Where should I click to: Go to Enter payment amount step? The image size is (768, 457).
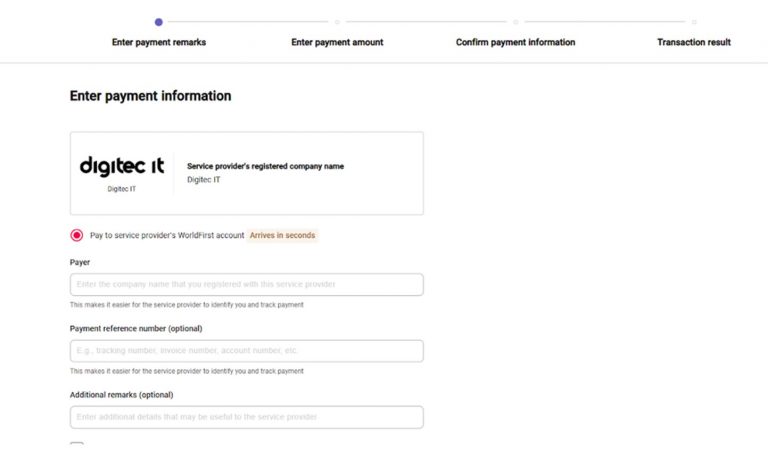(x=337, y=42)
